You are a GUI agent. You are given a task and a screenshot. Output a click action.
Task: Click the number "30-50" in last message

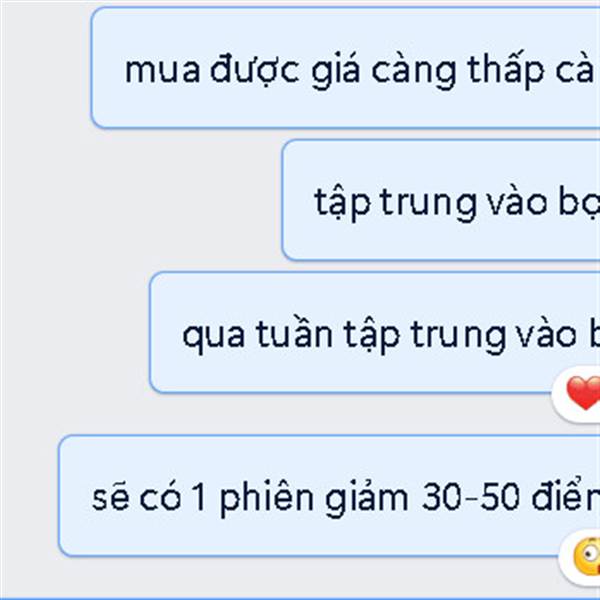coord(470,498)
